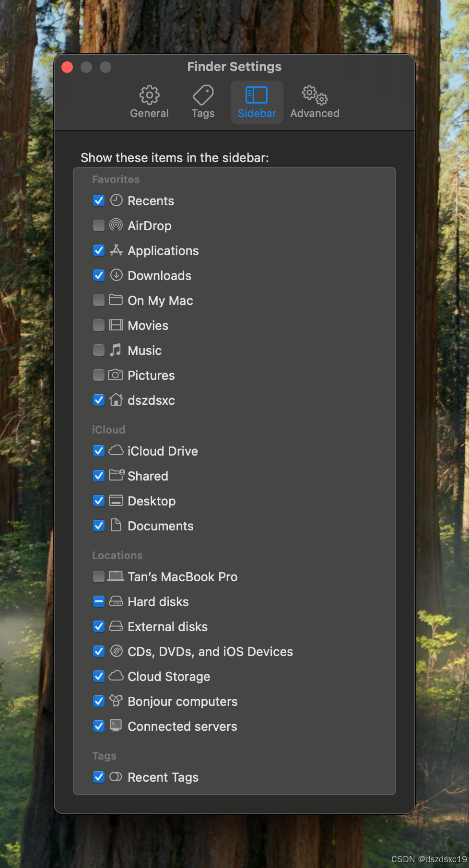Open the Tags tab
The width and height of the screenshot is (469, 868).
click(203, 102)
